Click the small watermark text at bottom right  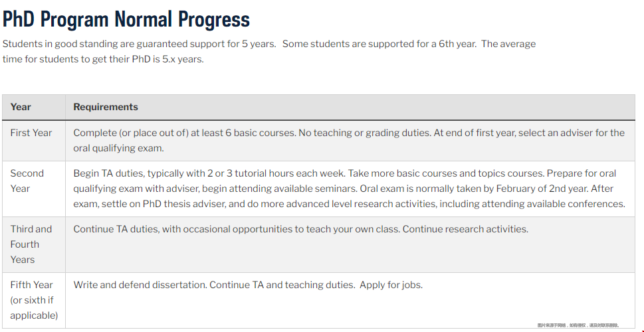[578, 325]
